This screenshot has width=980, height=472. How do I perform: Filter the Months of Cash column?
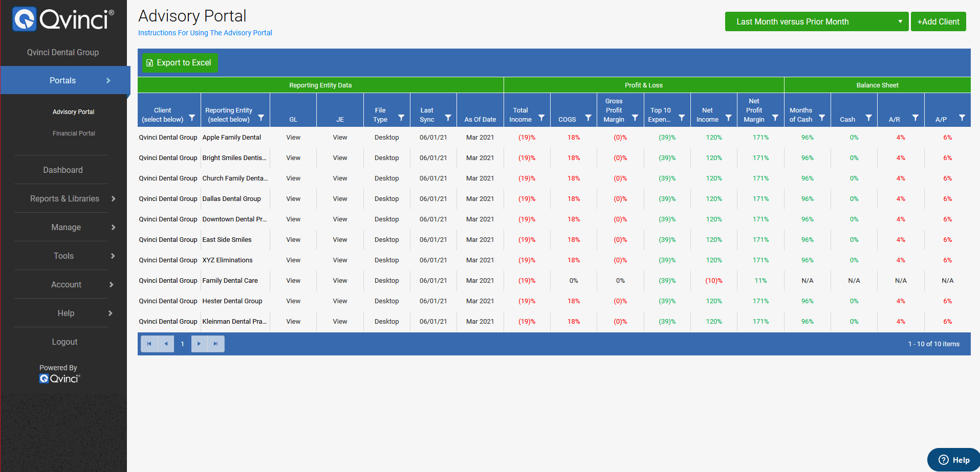(x=822, y=118)
